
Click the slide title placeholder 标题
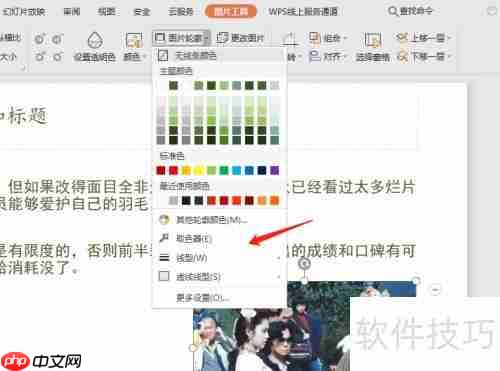28,117
